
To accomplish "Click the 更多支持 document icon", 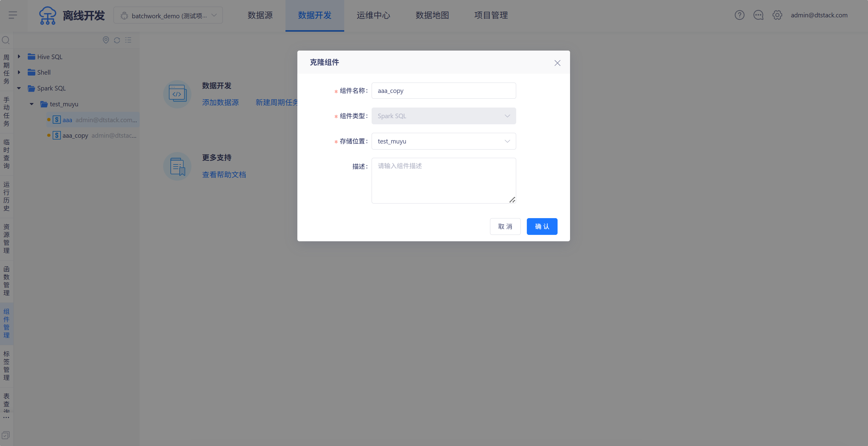I will (177, 166).
